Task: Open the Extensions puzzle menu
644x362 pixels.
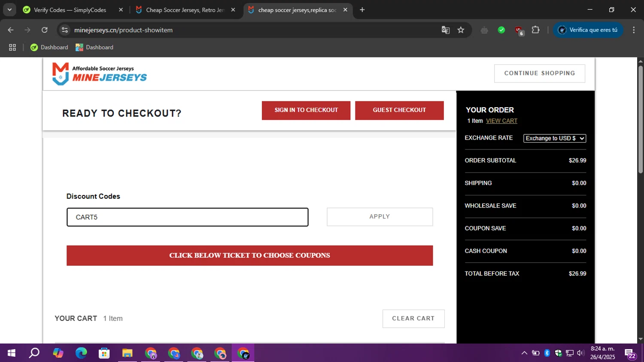Action: point(535,30)
